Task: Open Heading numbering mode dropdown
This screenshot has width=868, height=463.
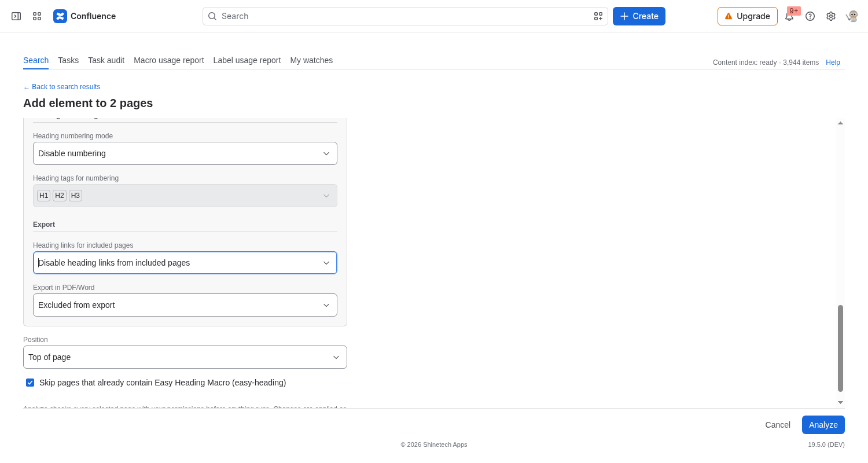Action: click(185, 153)
